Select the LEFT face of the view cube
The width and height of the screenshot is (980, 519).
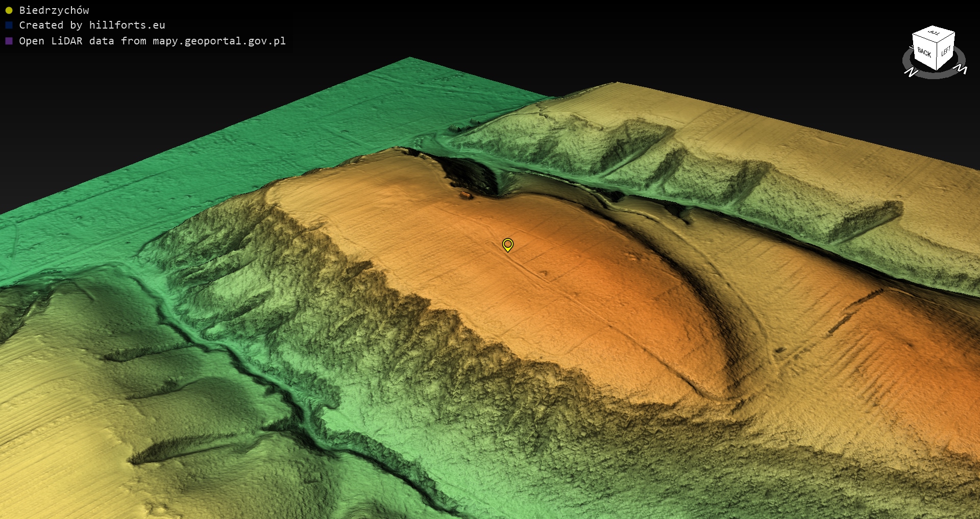click(946, 51)
